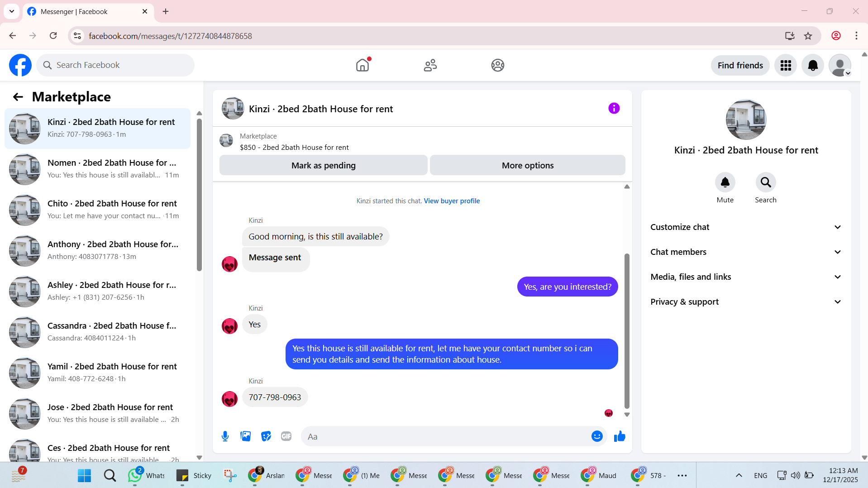Focus the Search Facebook field
The height and width of the screenshot is (488, 868).
pyautogui.click(x=115, y=65)
